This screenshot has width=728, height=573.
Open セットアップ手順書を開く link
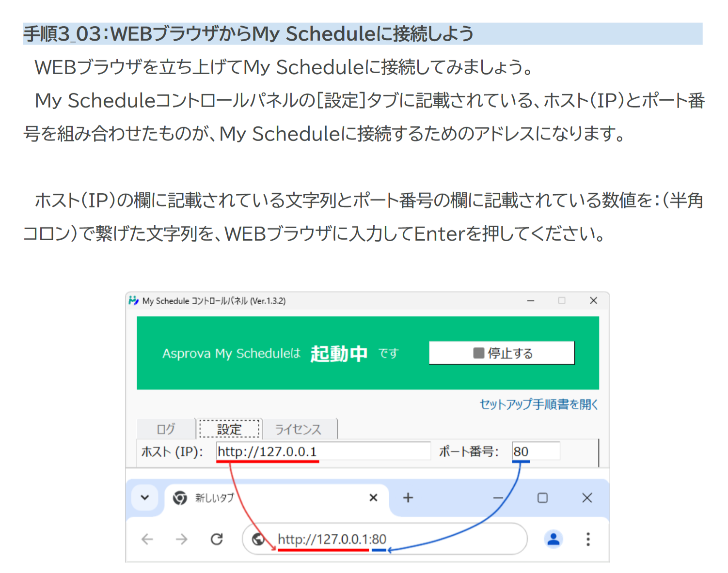click(x=537, y=404)
